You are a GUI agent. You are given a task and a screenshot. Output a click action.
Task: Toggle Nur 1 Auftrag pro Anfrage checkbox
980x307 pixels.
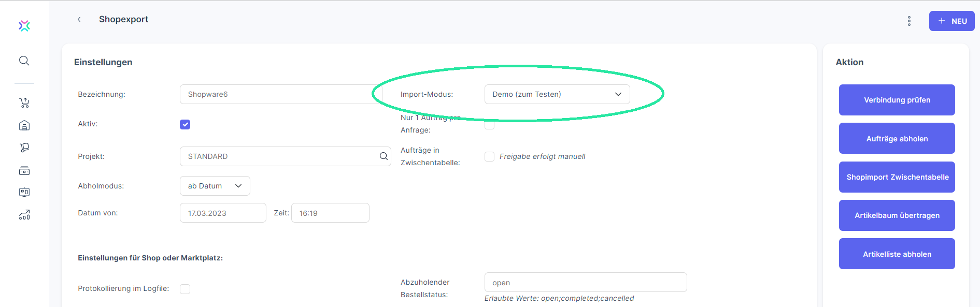[489, 124]
